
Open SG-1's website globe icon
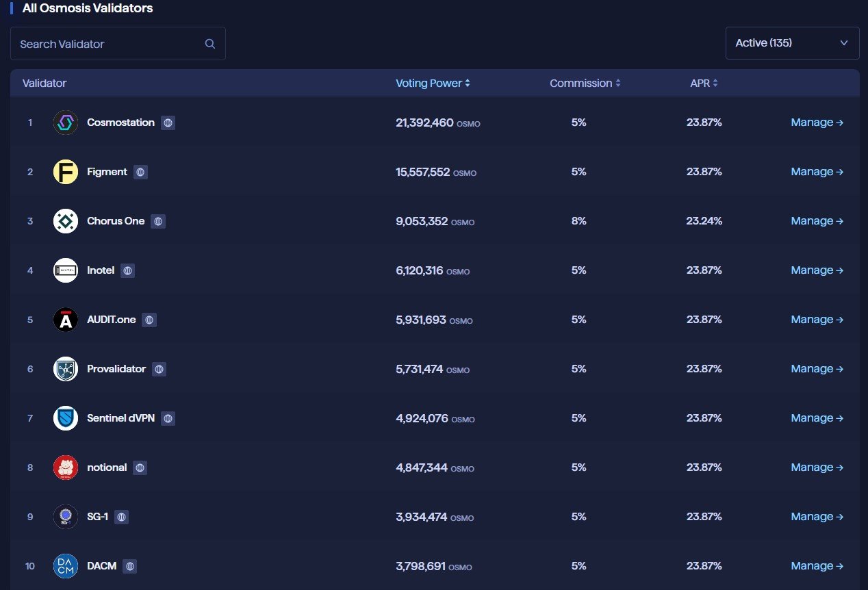point(121,517)
